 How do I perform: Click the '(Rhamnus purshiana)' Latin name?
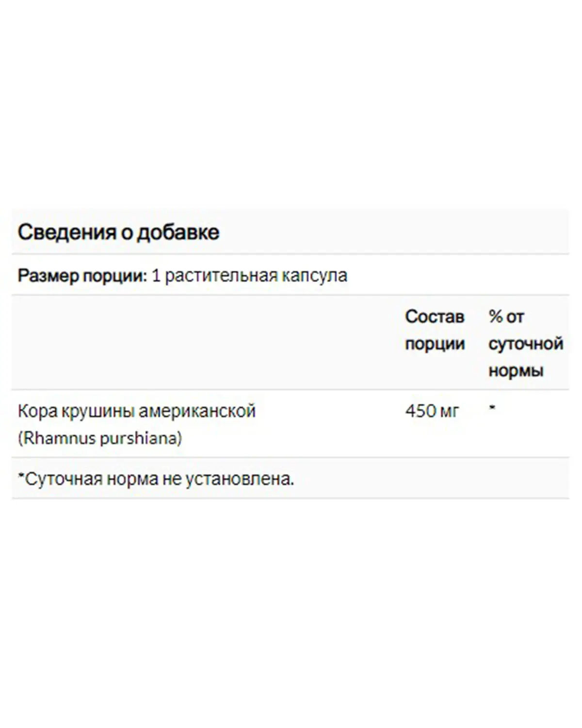tap(100, 438)
